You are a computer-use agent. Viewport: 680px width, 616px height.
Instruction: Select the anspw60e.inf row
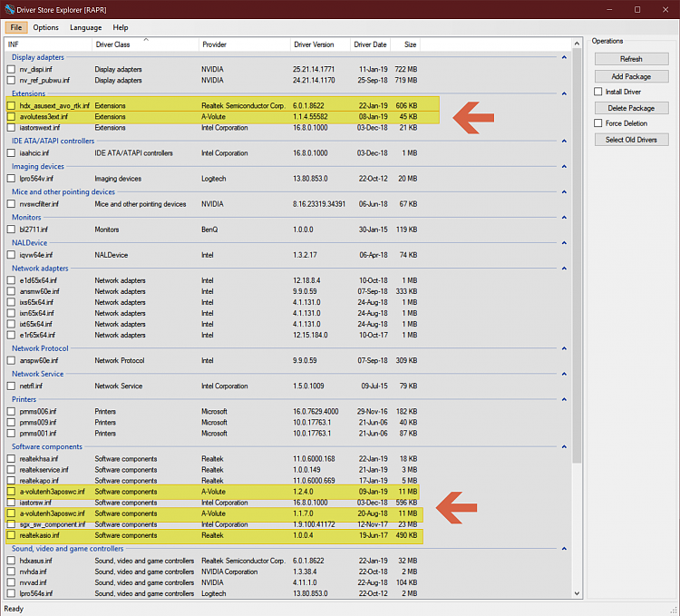click(x=212, y=360)
